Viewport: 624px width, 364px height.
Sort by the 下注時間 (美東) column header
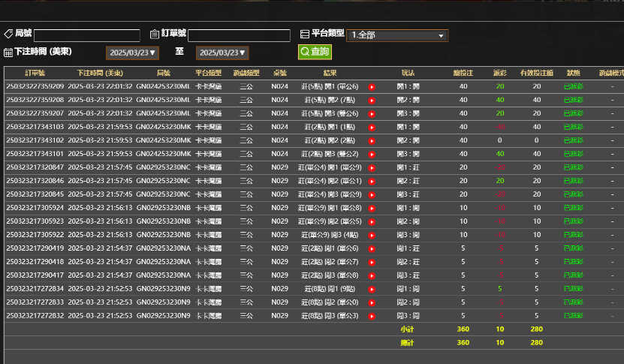(100, 73)
